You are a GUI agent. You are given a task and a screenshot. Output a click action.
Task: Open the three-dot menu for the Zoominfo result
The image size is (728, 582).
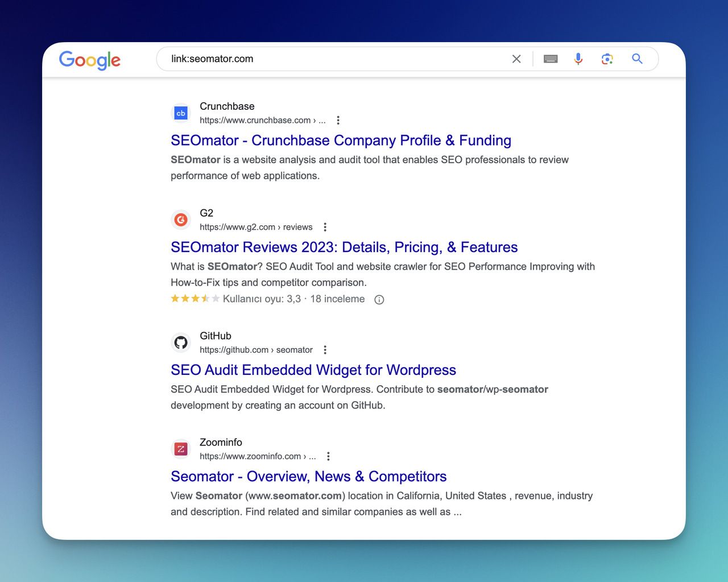[x=328, y=456]
